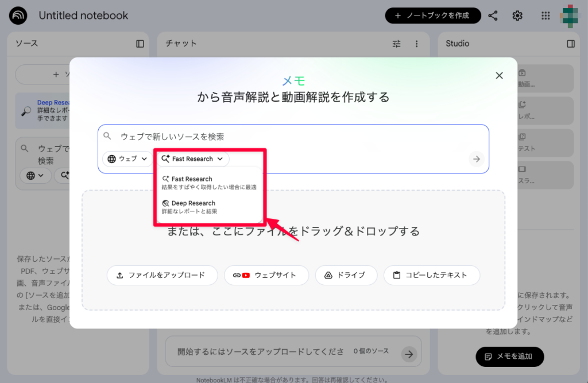588x383 pixels.
Task: Open the Google apps grid icon
Action: point(545,16)
